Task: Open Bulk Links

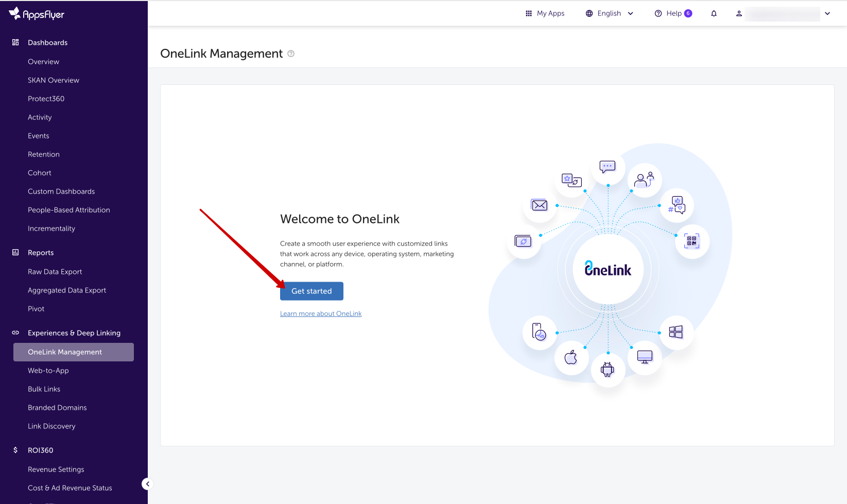Action: coord(44,389)
